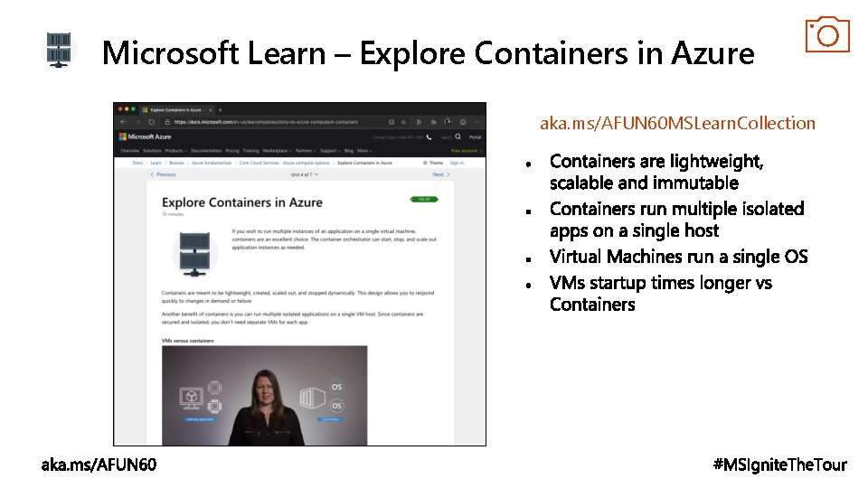Click the browser back arrow
Viewport: 868px width, 488px height.
point(123,122)
